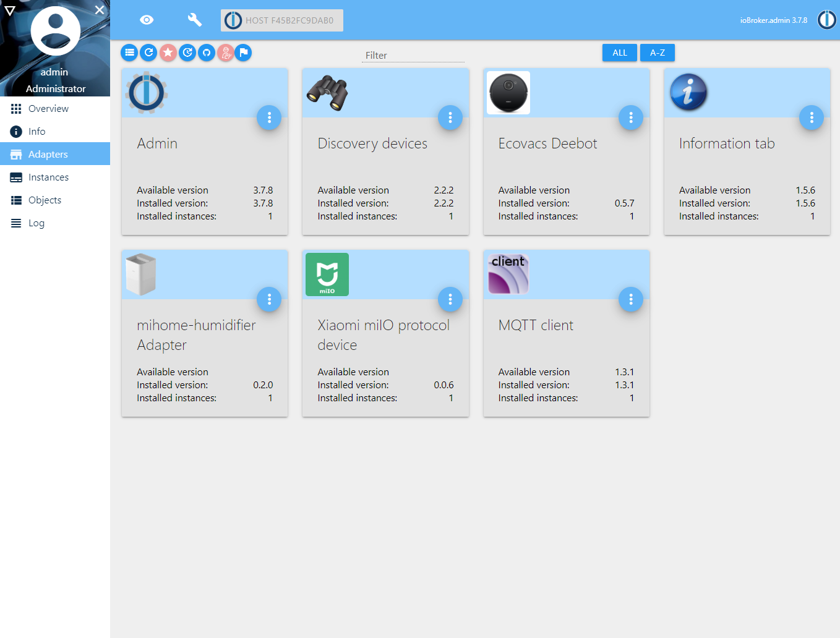Click ioBroker logo at top right
The width and height of the screenshot is (840, 638).
(826, 20)
